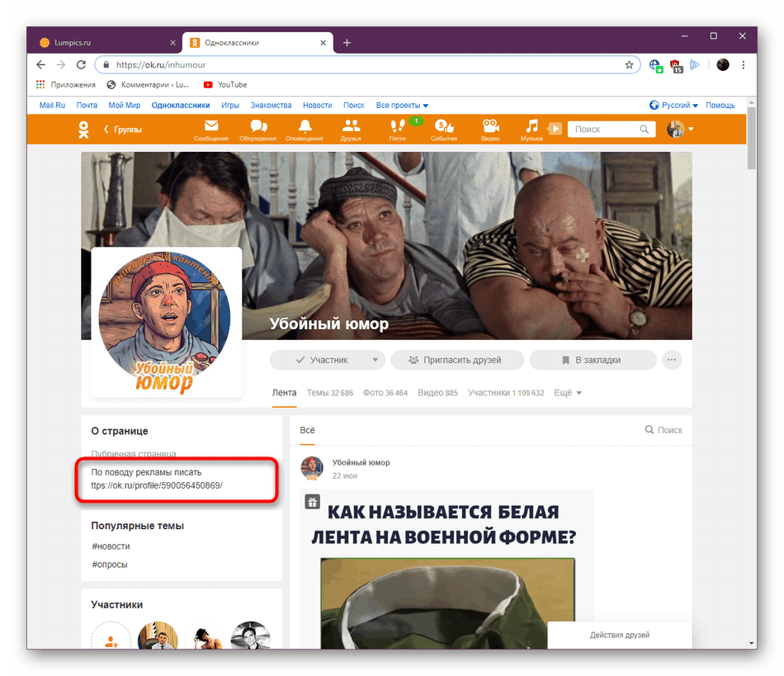Switch to Lumpics.ru browser tab

(105, 43)
